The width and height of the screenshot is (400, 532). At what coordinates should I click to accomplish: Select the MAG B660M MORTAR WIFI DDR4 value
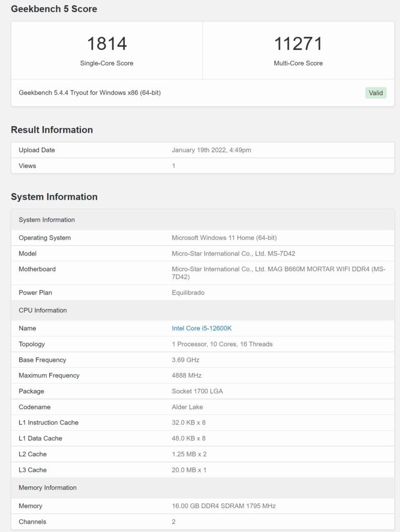point(278,273)
